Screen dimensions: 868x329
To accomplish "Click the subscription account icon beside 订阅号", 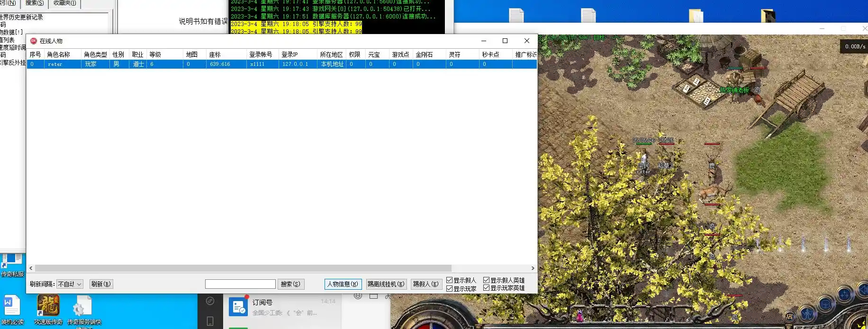I will [x=238, y=306].
